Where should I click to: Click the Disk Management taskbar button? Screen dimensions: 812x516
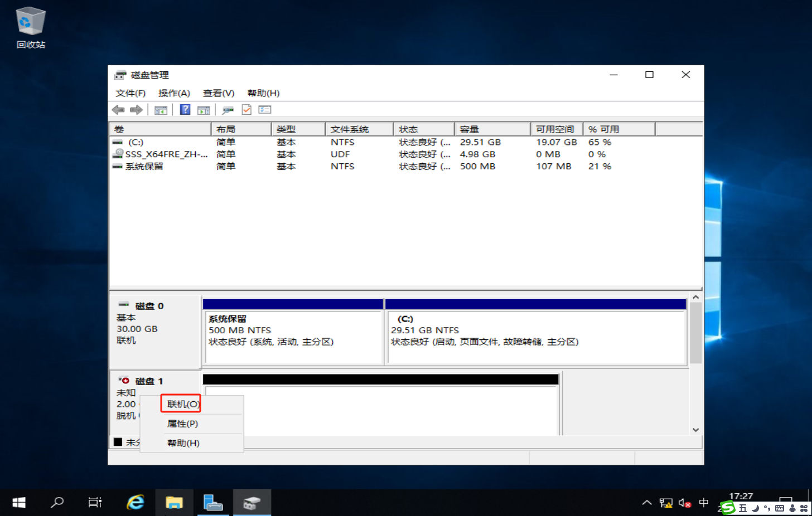pyautogui.click(x=252, y=503)
